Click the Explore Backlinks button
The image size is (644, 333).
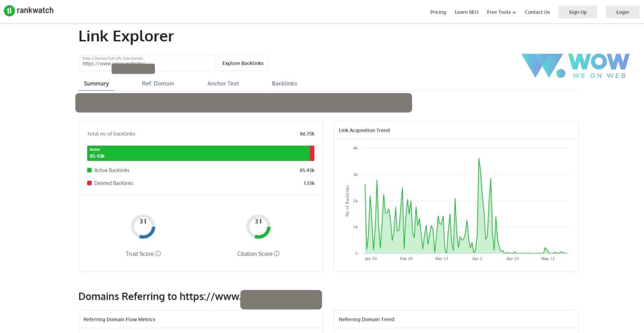point(243,63)
